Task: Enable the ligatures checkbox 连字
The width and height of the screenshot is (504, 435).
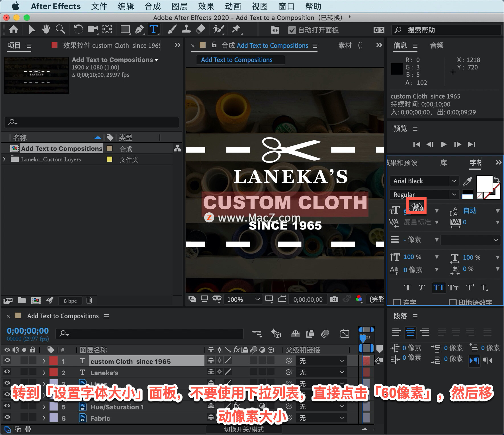Action: pos(396,302)
